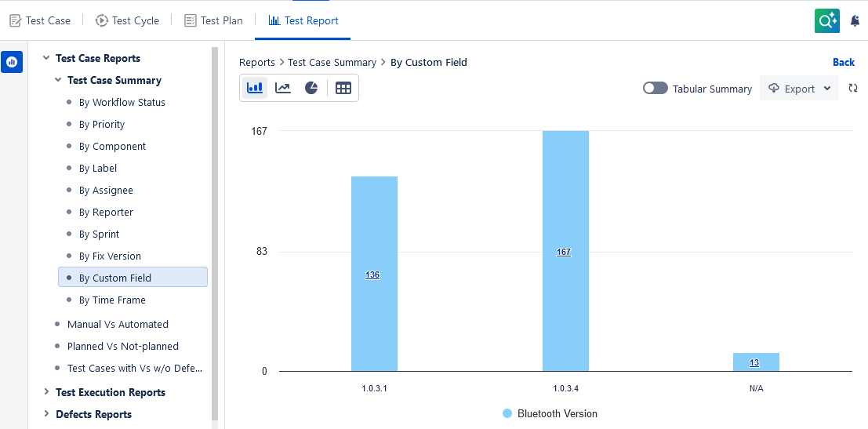Screen dimensions: 868x429
Task: Click the blue sidebar reports icon
Action: point(12,62)
